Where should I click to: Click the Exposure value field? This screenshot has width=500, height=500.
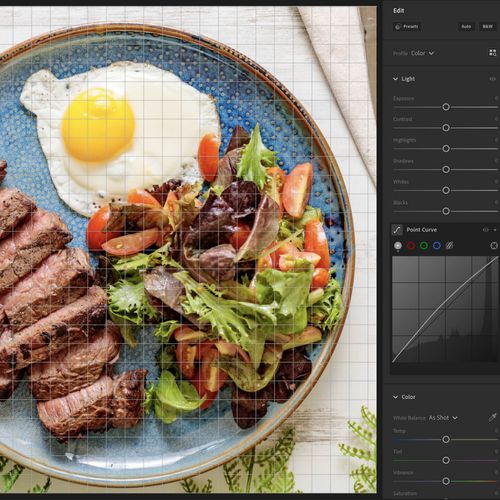[496, 99]
